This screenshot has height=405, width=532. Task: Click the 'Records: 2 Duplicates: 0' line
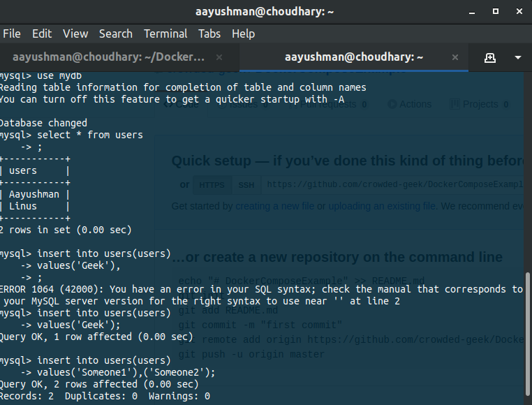pyautogui.click(x=105, y=396)
